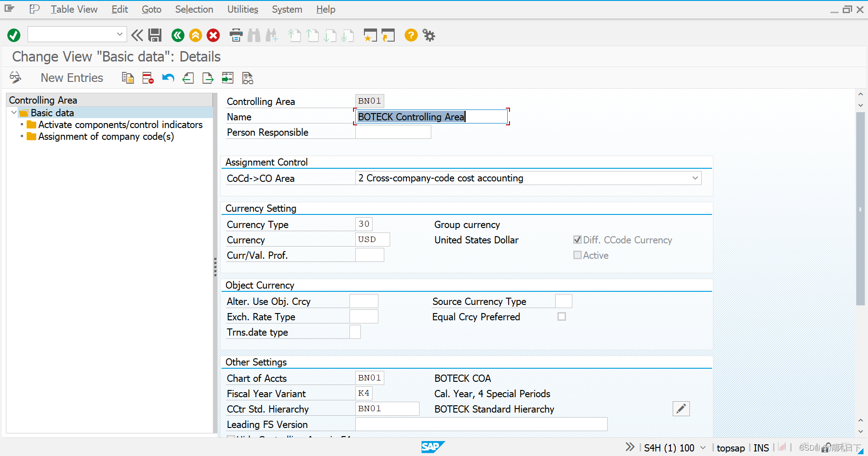Click the Next Page icon
Image resolution: width=868 pixels, height=456 pixels.
tap(330, 35)
